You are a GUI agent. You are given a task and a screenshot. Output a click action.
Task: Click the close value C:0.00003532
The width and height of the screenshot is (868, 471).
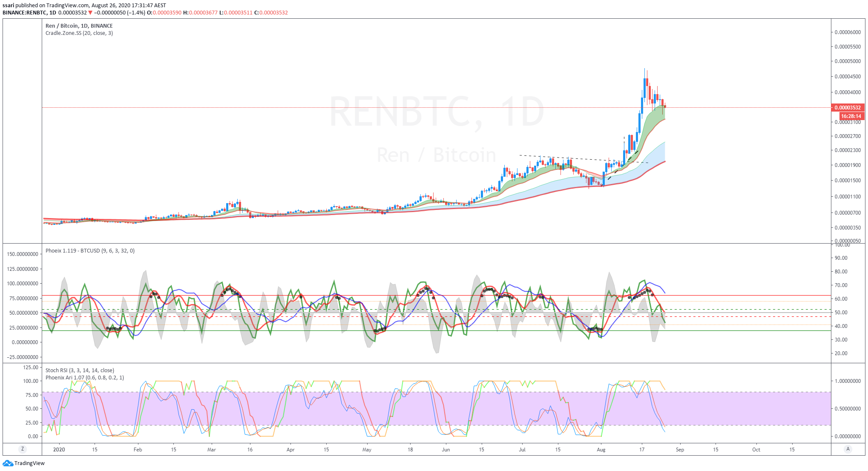[x=271, y=13]
